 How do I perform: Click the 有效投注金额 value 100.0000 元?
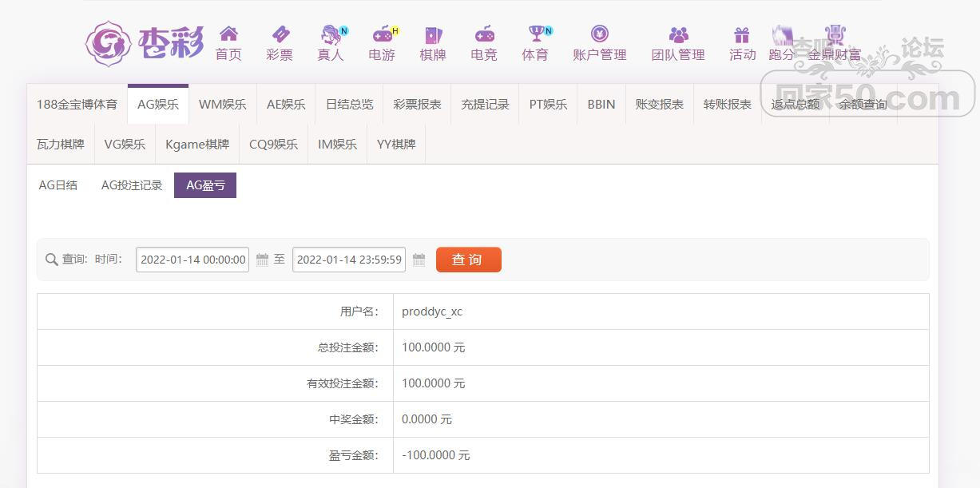click(433, 383)
